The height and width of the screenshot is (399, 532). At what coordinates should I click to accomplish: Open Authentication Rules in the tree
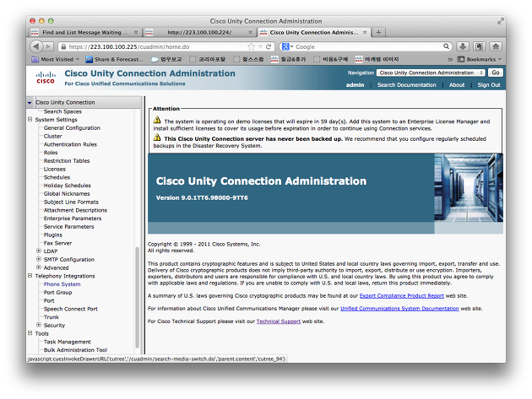pyautogui.click(x=70, y=144)
